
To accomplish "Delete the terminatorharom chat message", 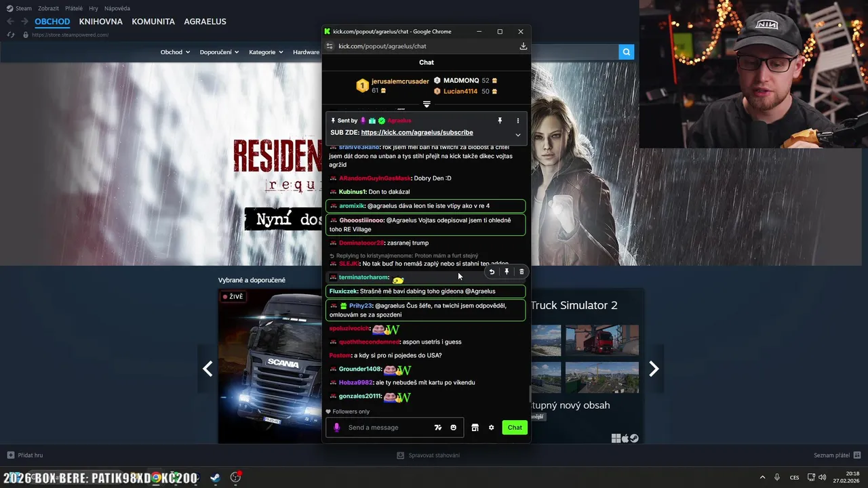I will point(521,272).
